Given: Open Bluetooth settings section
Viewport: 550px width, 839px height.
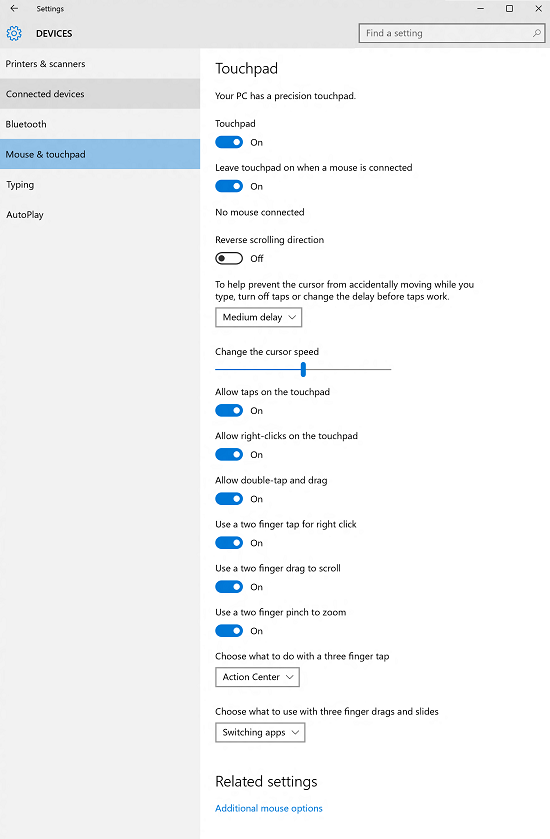Looking at the screenshot, I should click(x=100, y=124).
